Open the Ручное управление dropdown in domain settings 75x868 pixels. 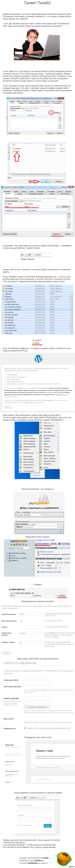click(14, 201)
